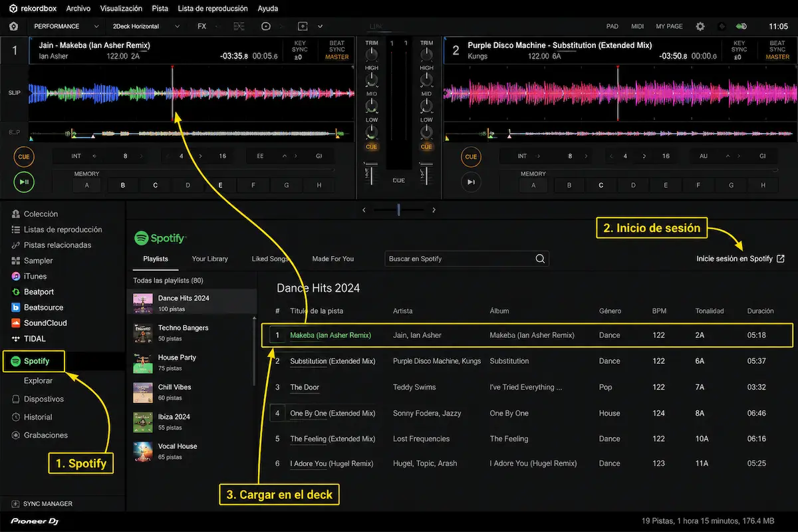Image resolution: width=798 pixels, height=532 pixels.
Task: Open Dispositivos in the sidebar
Action: (37, 399)
